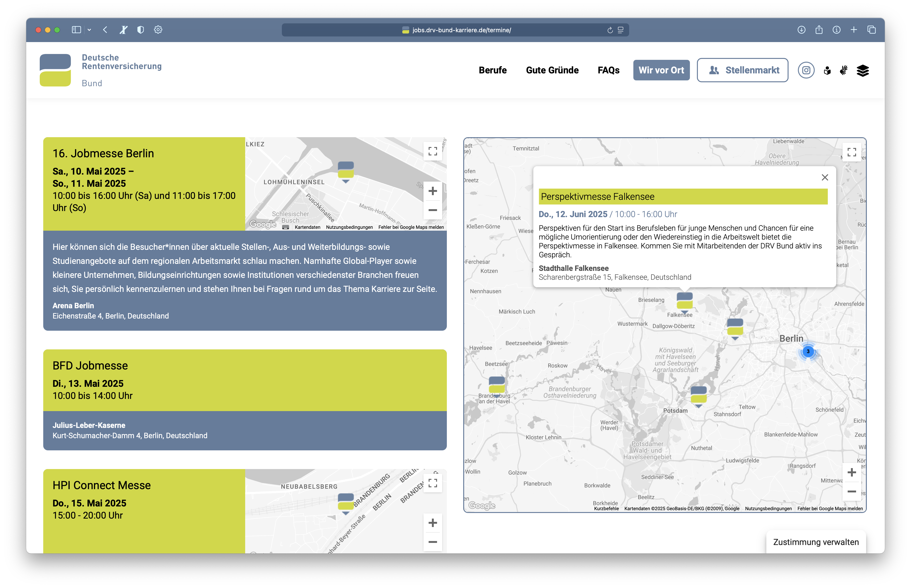Click the Google logo on large map
Image resolution: width=911 pixels, height=588 pixels.
click(481, 506)
